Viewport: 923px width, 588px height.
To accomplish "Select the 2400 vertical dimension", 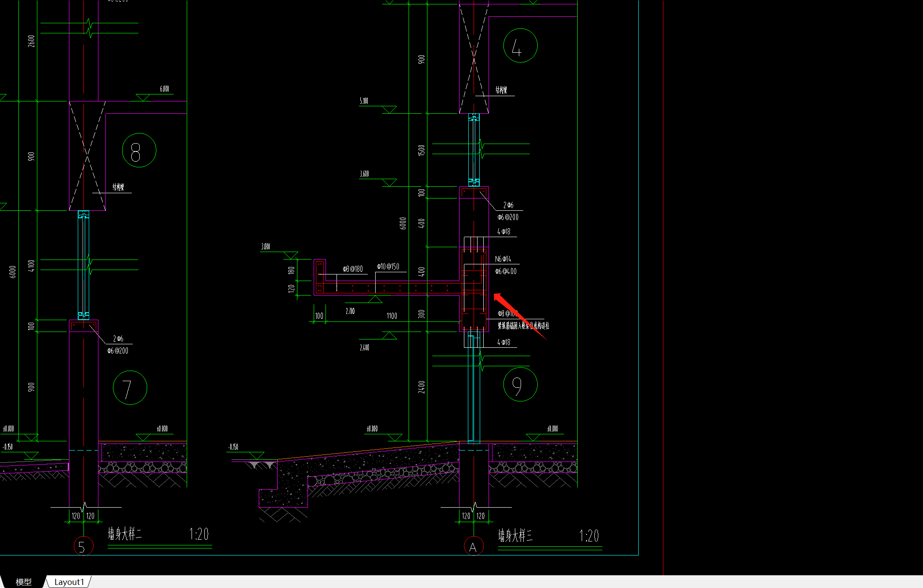I will pyautogui.click(x=421, y=387).
